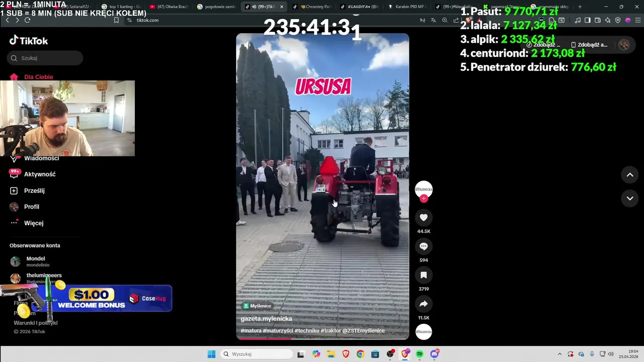Open the Warunki i polityki link
This screenshot has width=644, height=362.
tap(36, 323)
